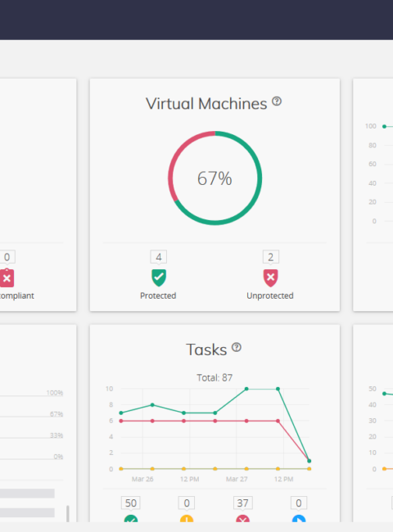The width and height of the screenshot is (393, 532).
Task: Open Virtual Machines help icon
Action: click(277, 101)
